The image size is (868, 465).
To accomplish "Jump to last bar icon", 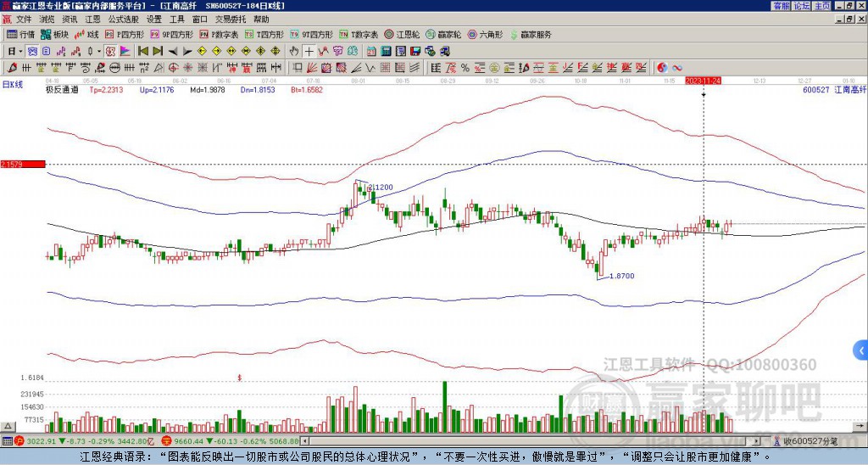I will click(x=158, y=52).
